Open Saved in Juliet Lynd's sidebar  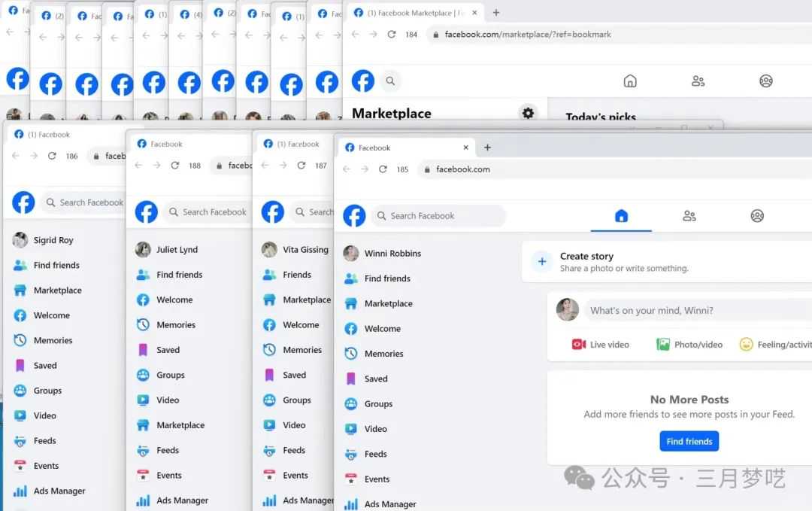tap(158, 350)
